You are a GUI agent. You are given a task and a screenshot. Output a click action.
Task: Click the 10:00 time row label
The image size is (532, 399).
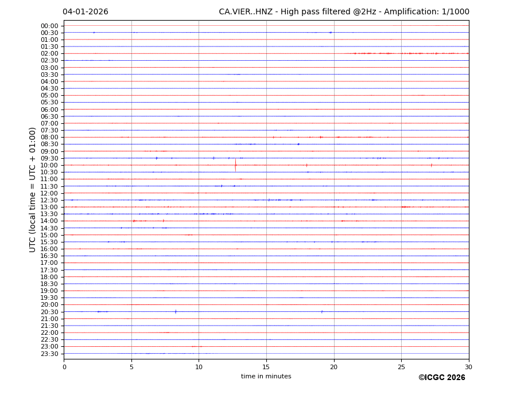[49, 165]
